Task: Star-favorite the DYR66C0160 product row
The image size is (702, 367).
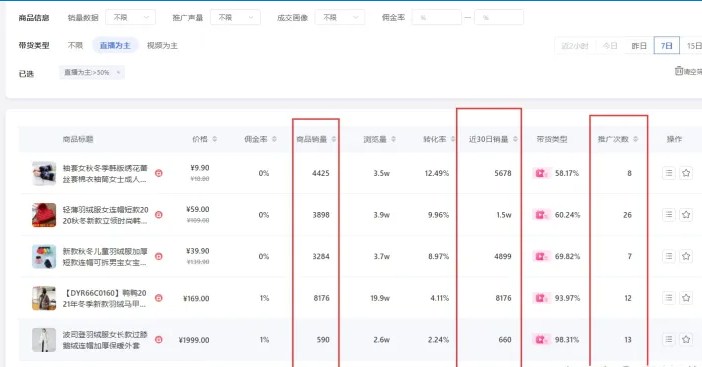Action: (x=686, y=298)
